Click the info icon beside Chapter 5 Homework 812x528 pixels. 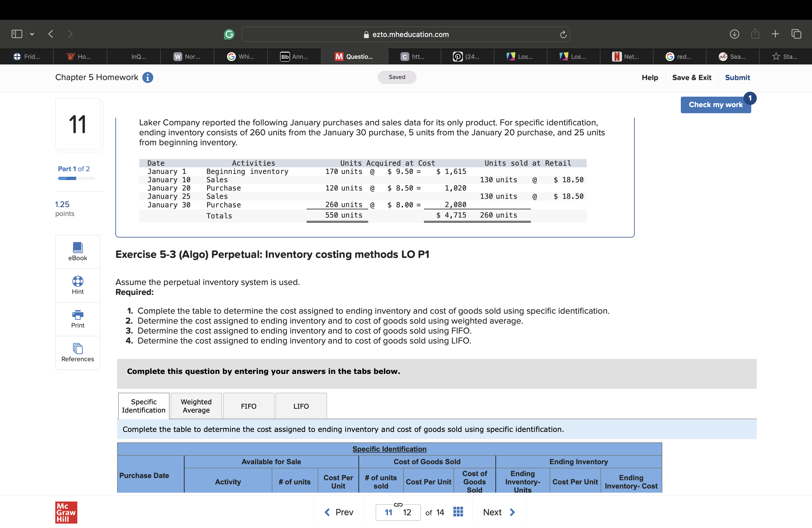tap(147, 77)
